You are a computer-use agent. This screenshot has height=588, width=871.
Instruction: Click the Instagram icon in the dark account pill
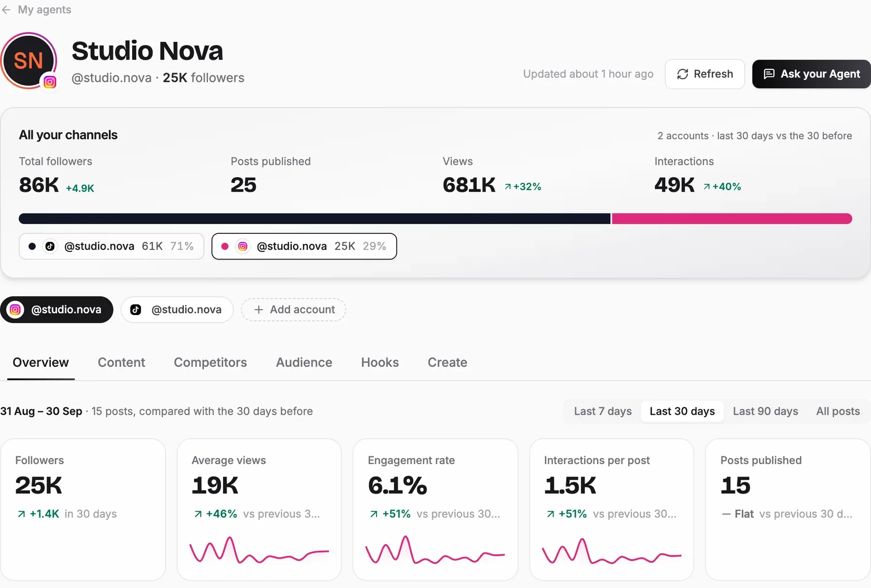pos(15,310)
